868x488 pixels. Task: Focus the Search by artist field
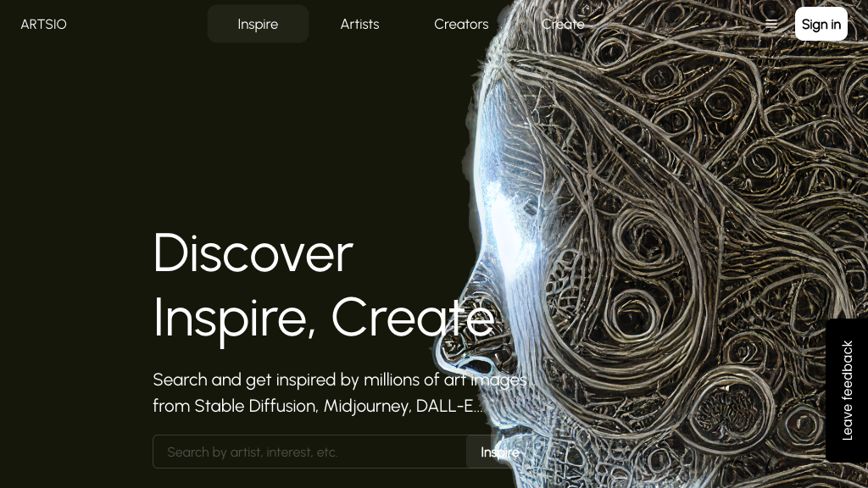309,452
